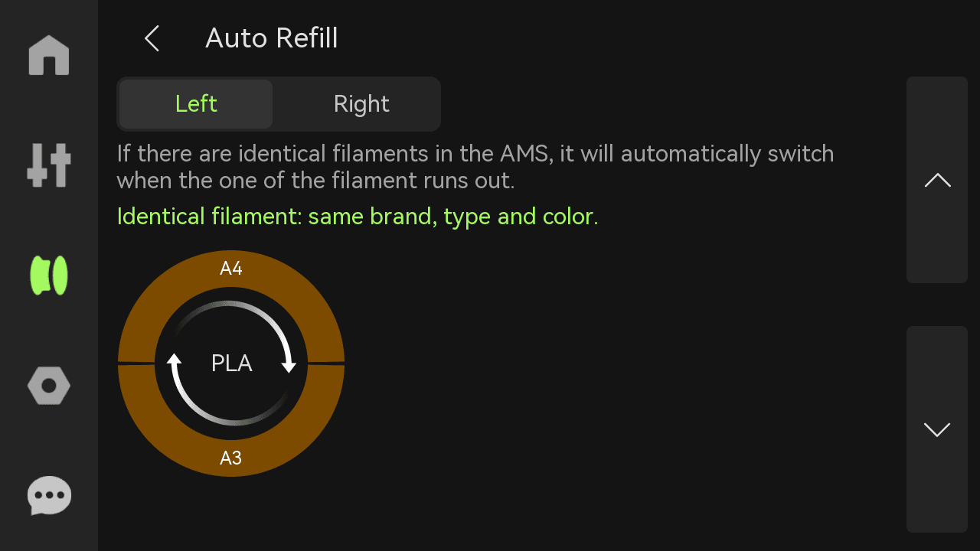Click the upward refill arrow head
Image resolution: width=980 pixels, height=551 pixels.
click(x=174, y=360)
